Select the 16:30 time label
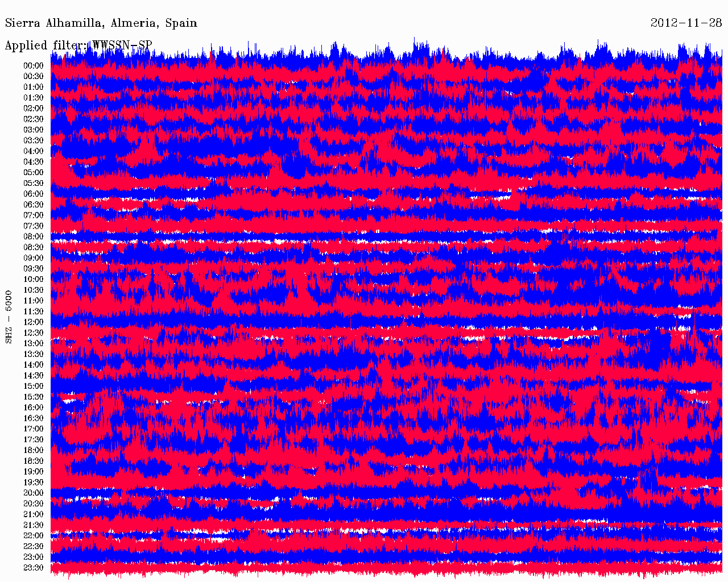728x582 pixels. click(x=34, y=418)
